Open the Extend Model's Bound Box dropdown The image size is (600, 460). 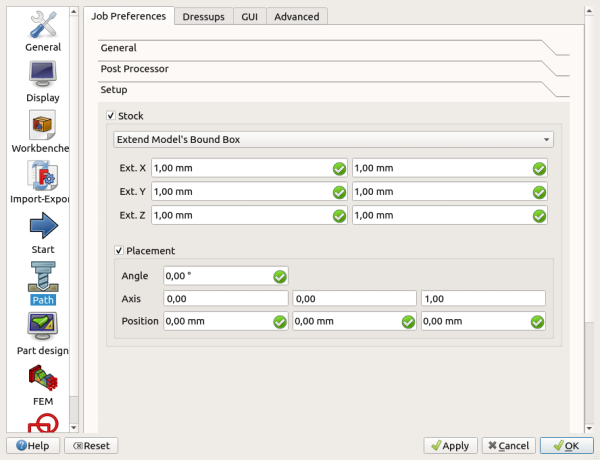point(333,139)
